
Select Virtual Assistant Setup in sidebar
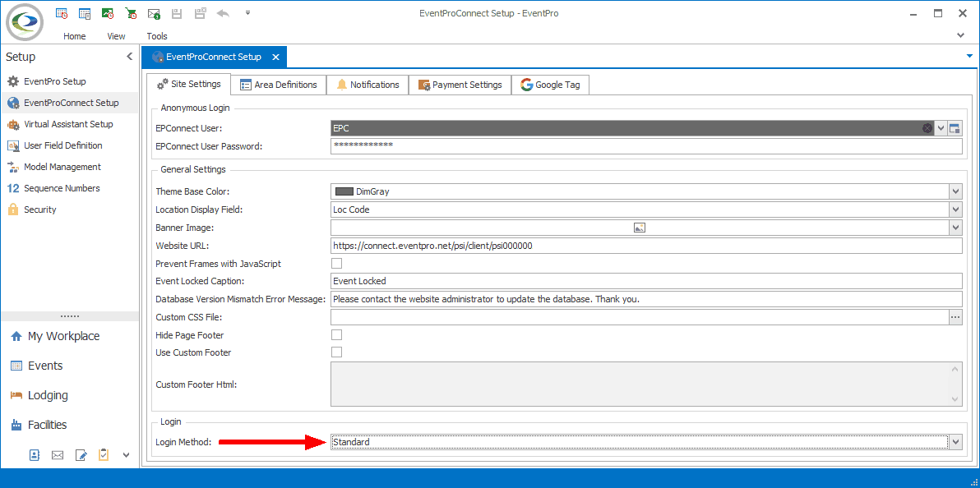coord(70,124)
